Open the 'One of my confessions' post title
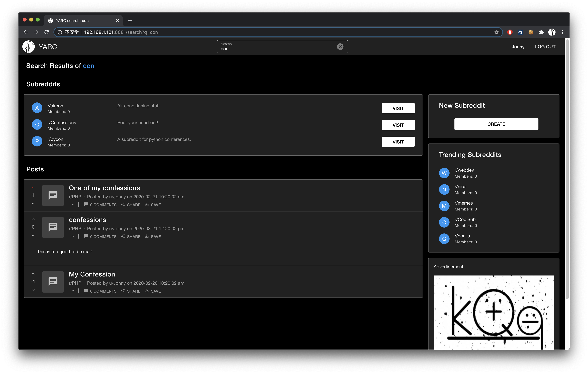Viewport: 588px width, 374px height. [104, 188]
